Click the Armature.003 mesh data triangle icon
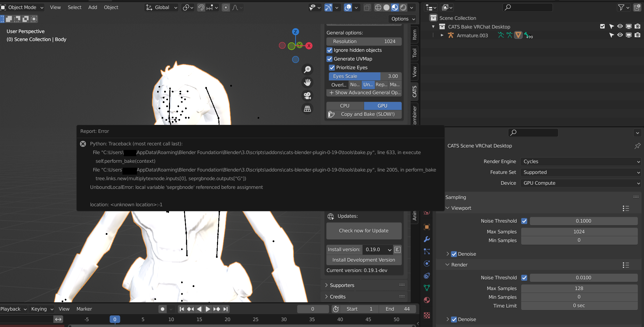The height and width of the screenshot is (327, 644). [x=518, y=35]
